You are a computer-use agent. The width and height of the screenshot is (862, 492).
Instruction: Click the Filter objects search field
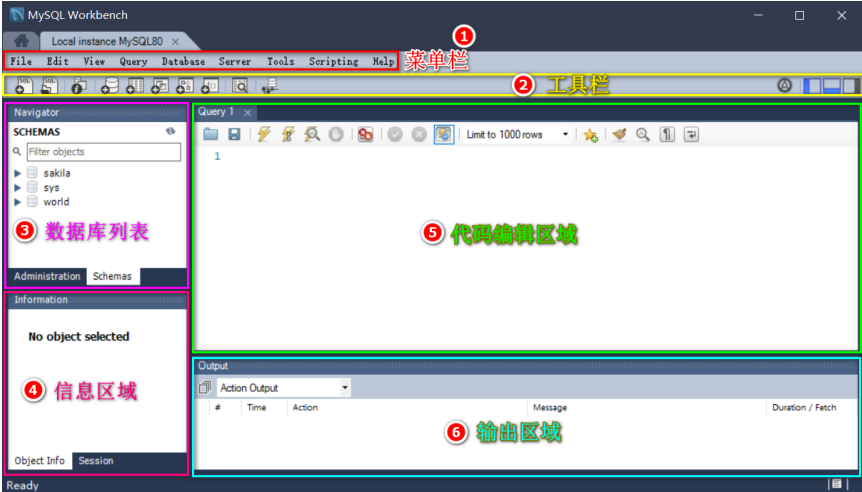pyautogui.click(x=104, y=152)
